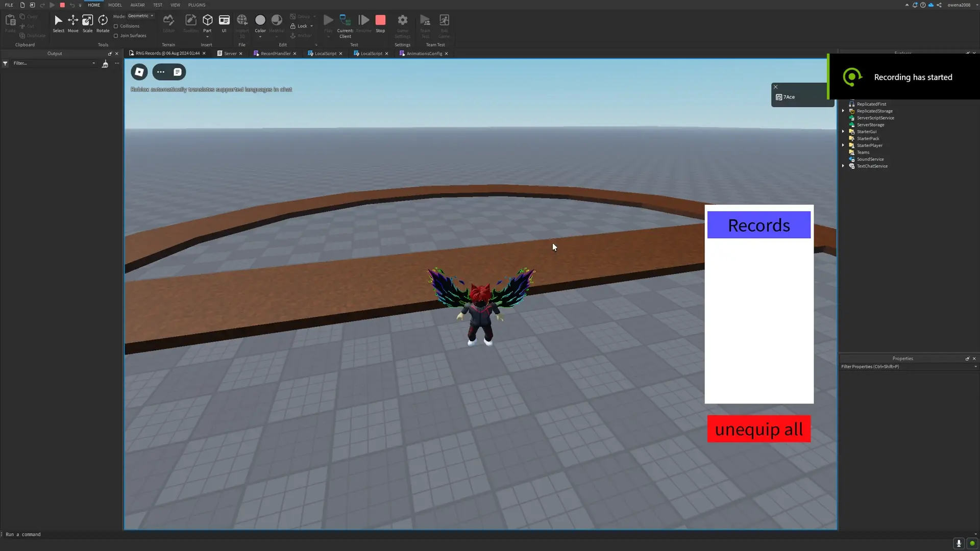Open the Mode dropdown set to Geometric
The width and height of the screenshot is (980, 551).
point(140,16)
